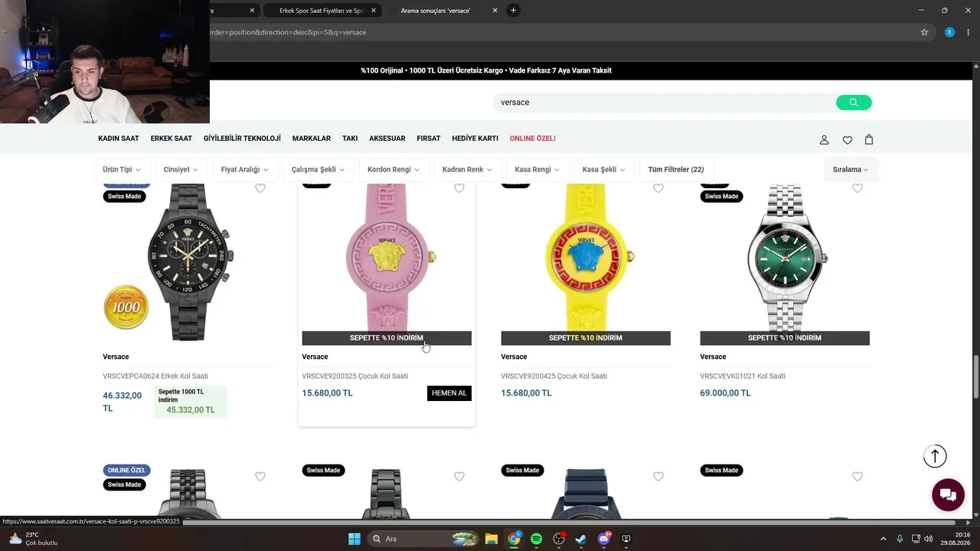980x551 pixels.
Task: Expand the Cinsiyet filter
Action: [181, 169]
